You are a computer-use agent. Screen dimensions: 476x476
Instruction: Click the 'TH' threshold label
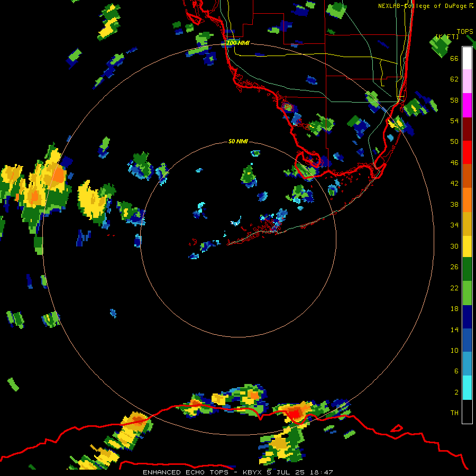click(x=454, y=413)
